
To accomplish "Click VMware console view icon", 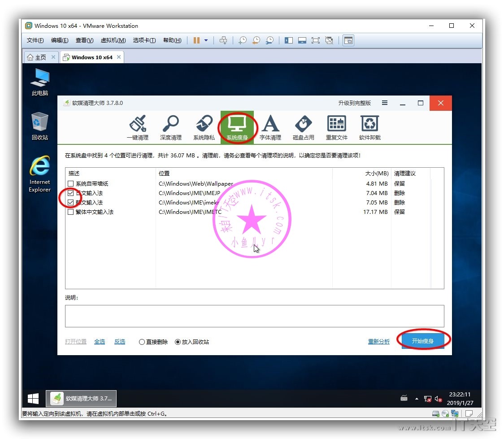I will pos(348,40).
